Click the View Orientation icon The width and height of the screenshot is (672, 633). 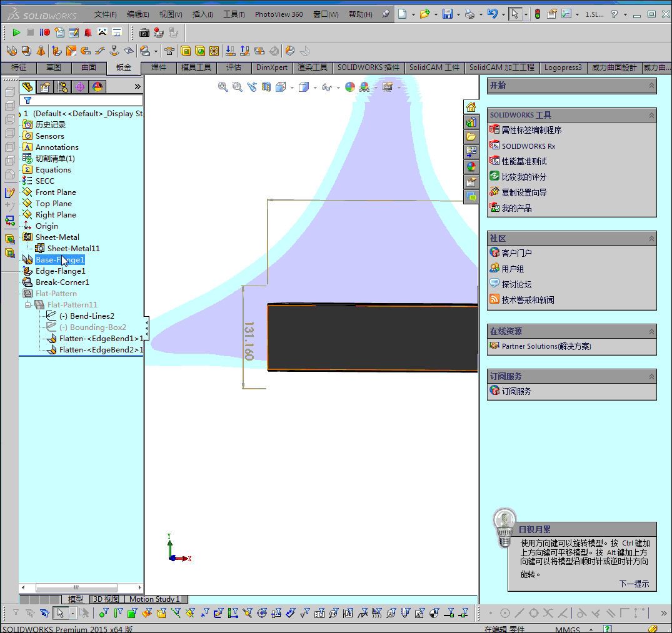tap(281, 87)
